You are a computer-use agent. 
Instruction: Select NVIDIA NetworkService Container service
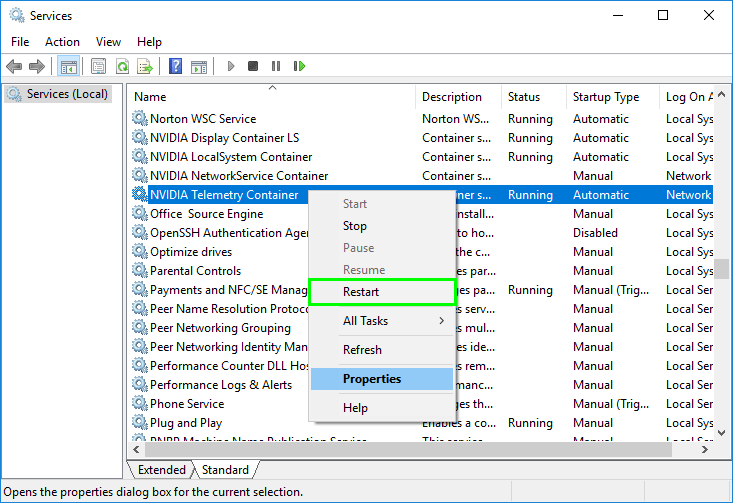click(x=239, y=176)
